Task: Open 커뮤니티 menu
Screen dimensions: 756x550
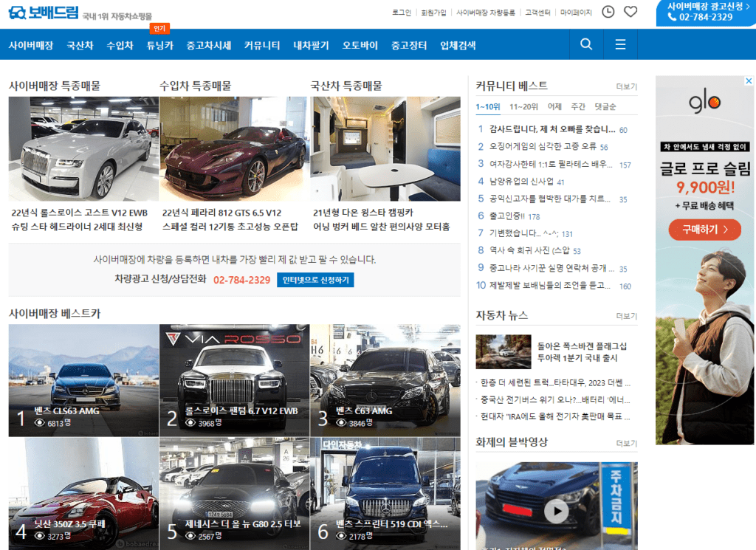Action: 262,45
